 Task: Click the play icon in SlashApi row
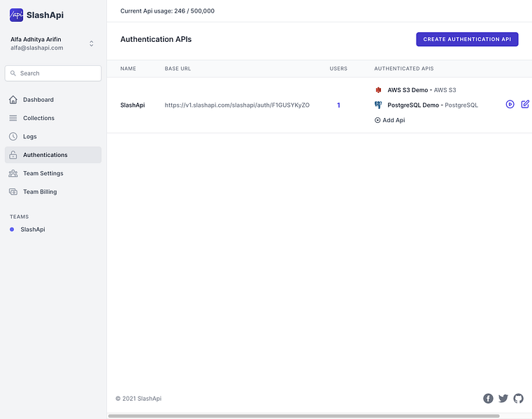coord(510,105)
